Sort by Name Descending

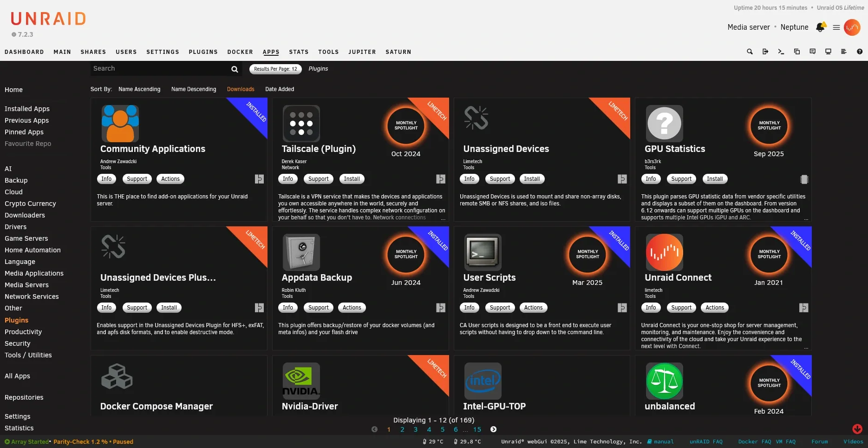coord(194,89)
